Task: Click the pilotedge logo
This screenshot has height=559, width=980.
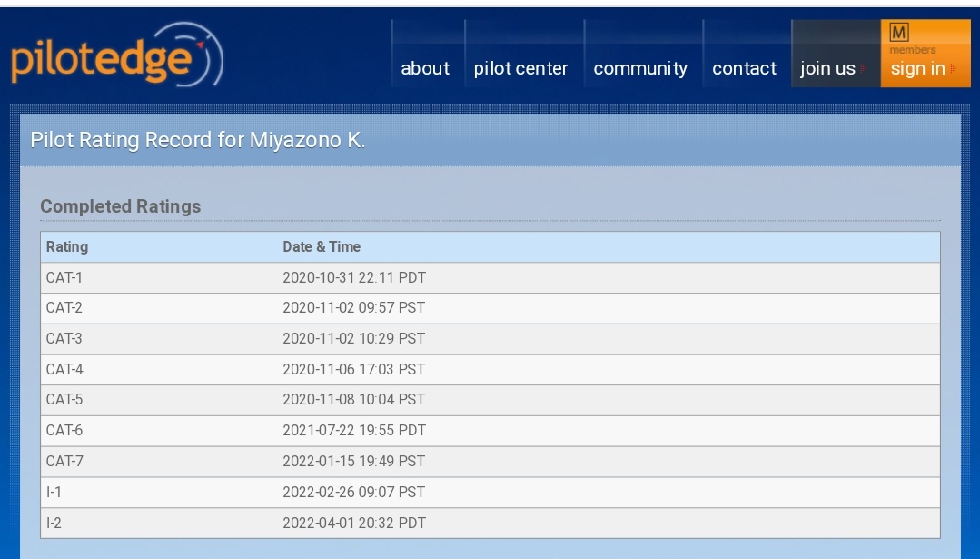Action: [117, 55]
